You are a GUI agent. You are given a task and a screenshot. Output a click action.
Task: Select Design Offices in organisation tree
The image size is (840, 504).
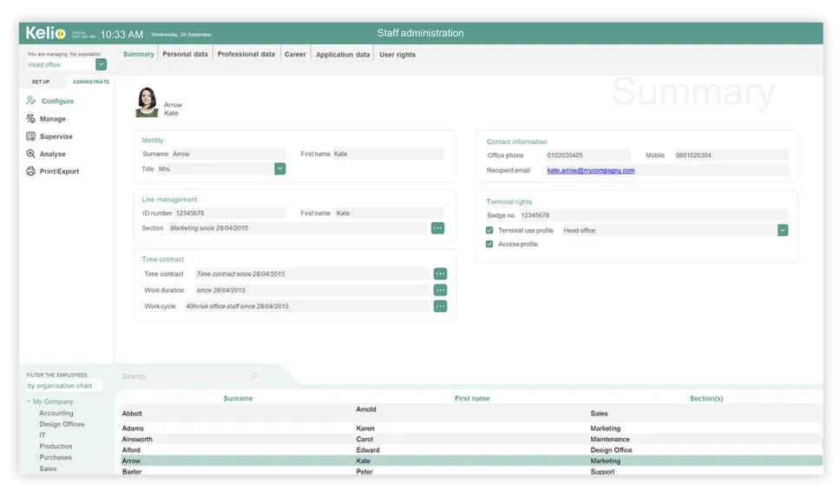click(x=62, y=424)
